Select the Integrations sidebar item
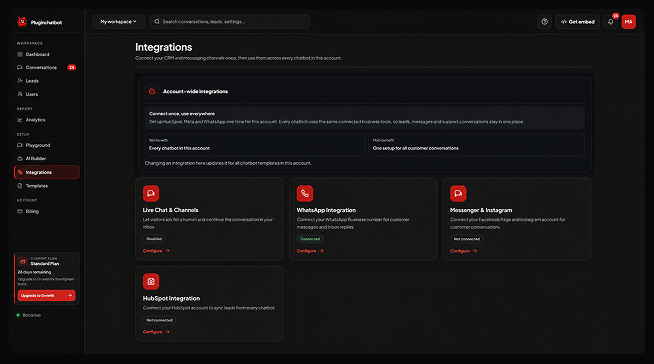Viewport: 654px width, 364px height. point(46,172)
